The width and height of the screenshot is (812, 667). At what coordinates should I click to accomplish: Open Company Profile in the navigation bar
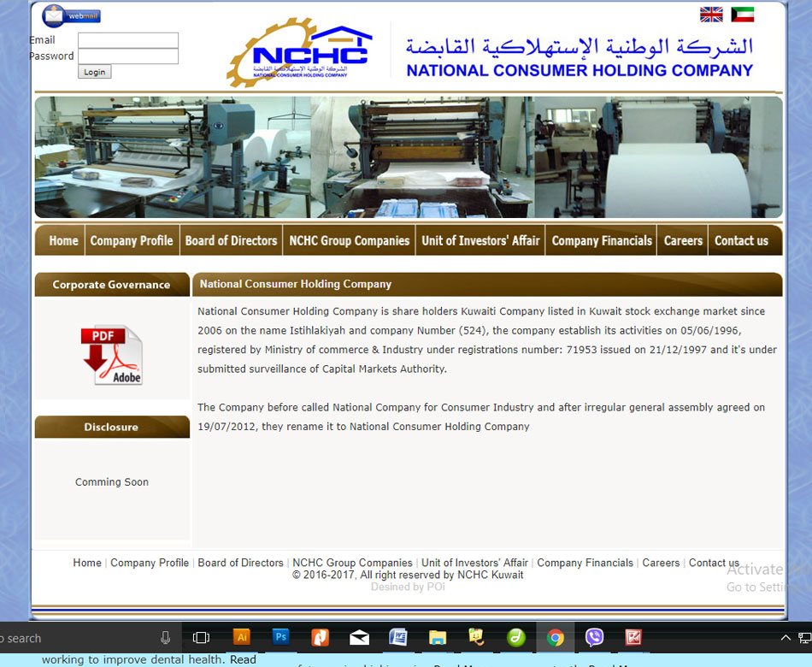132,240
